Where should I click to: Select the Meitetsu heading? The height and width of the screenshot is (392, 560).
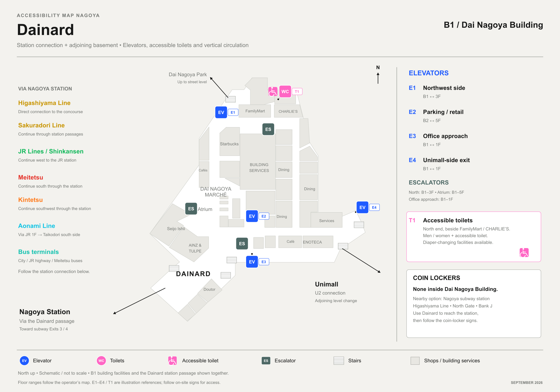coord(31,178)
